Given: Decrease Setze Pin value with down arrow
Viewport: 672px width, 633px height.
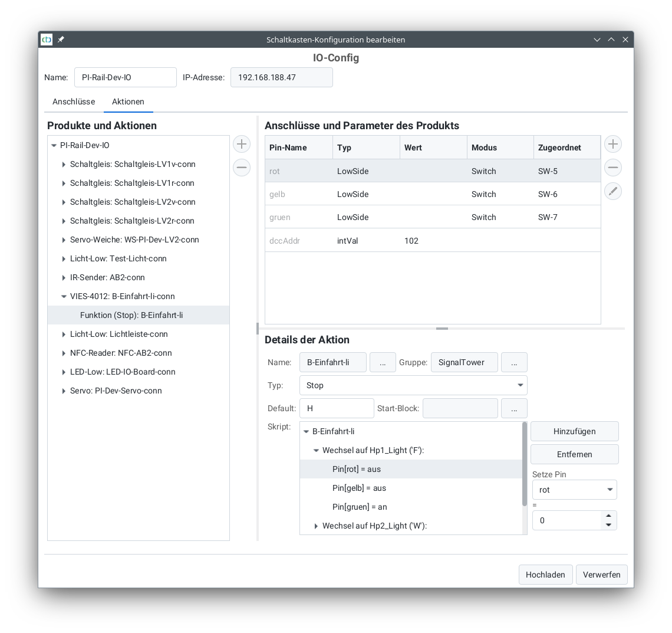Looking at the screenshot, I should [609, 525].
